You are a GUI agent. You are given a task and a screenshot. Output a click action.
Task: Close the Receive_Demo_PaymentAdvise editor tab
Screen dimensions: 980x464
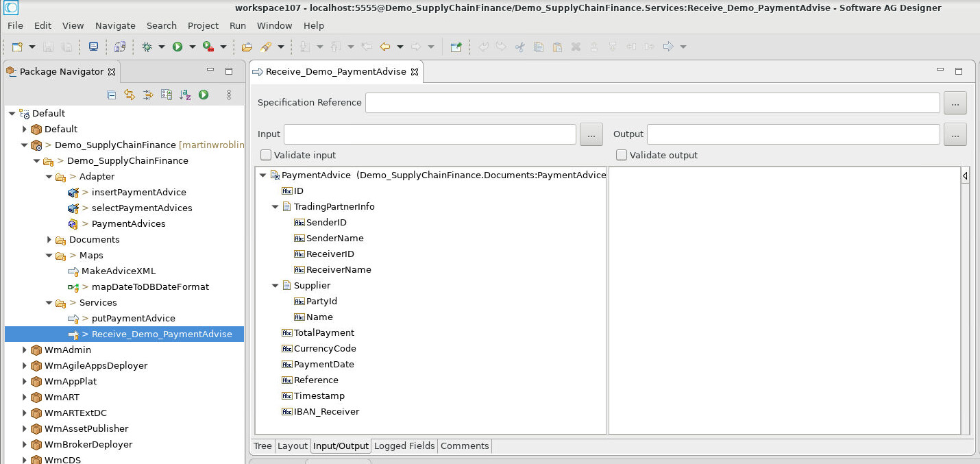(x=414, y=72)
